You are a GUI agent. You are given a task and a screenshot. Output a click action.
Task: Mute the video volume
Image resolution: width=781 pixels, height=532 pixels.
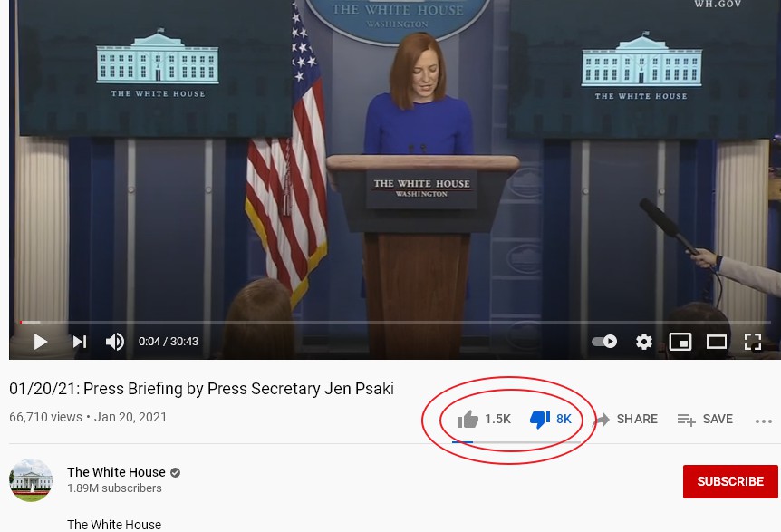[115, 342]
